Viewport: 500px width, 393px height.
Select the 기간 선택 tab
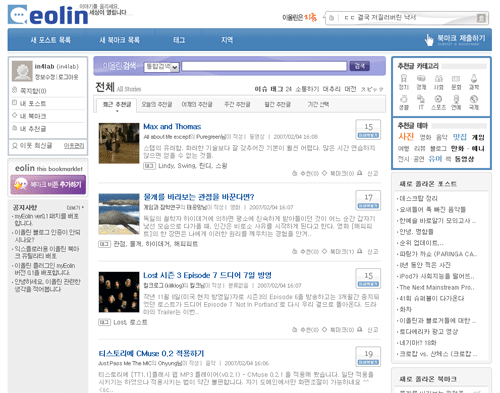coord(318,105)
